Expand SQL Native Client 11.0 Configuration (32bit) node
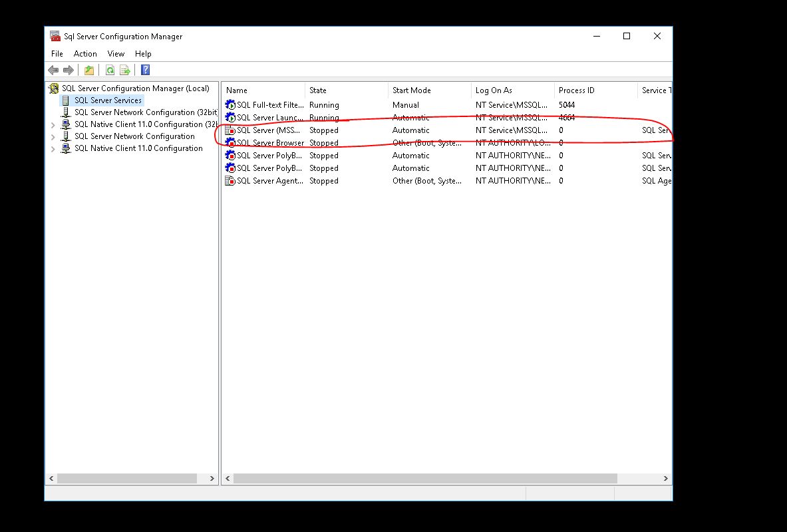 53,124
